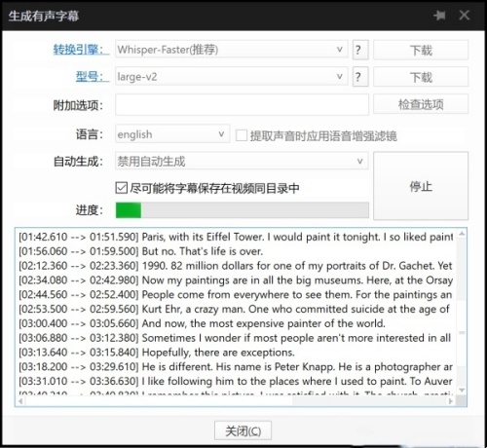Image resolution: width=487 pixels, height=448 pixels.
Task: Focus the additional options input field
Action: point(242,104)
